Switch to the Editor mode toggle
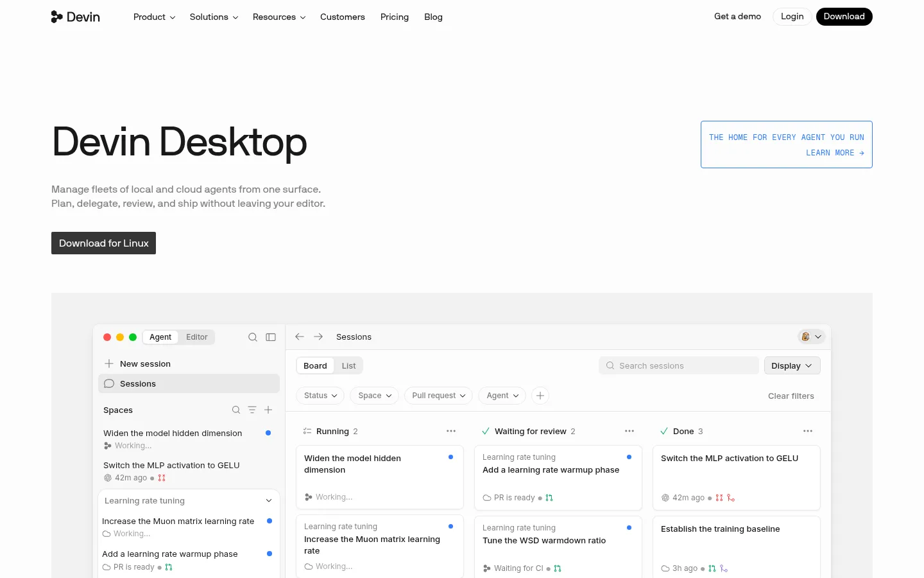The height and width of the screenshot is (578, 924). coord(197,337)
